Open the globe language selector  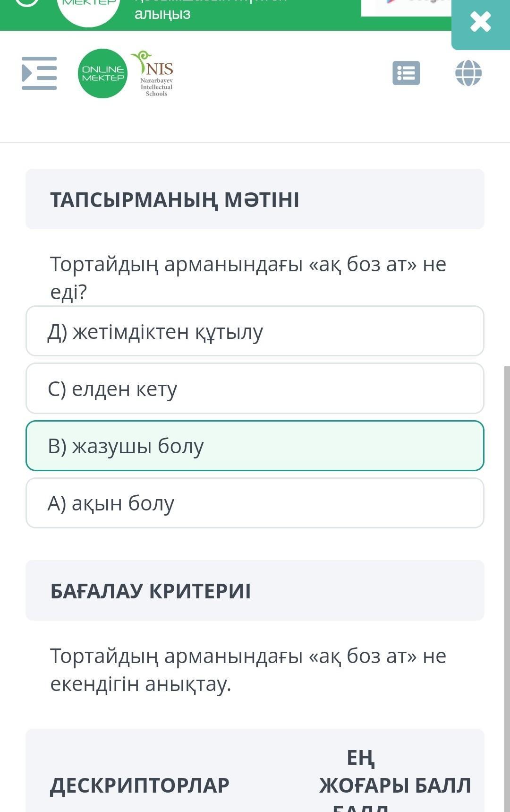(x=468, y=73)
